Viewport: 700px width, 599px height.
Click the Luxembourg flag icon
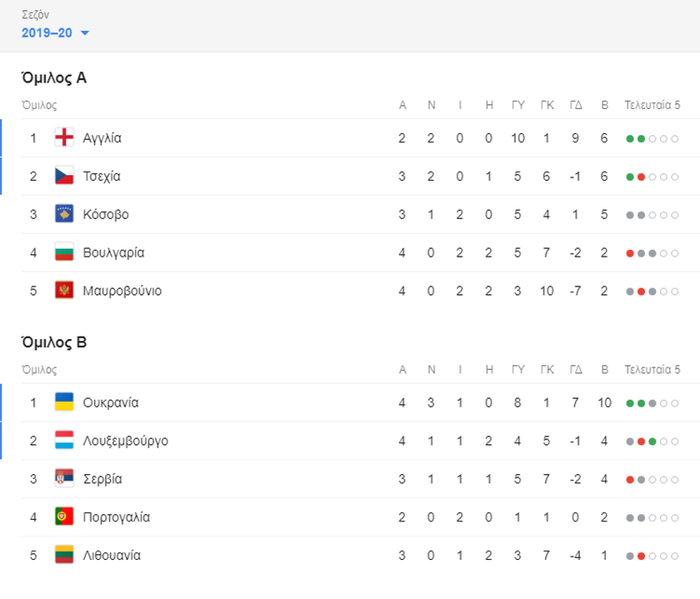tap(64, 441)
